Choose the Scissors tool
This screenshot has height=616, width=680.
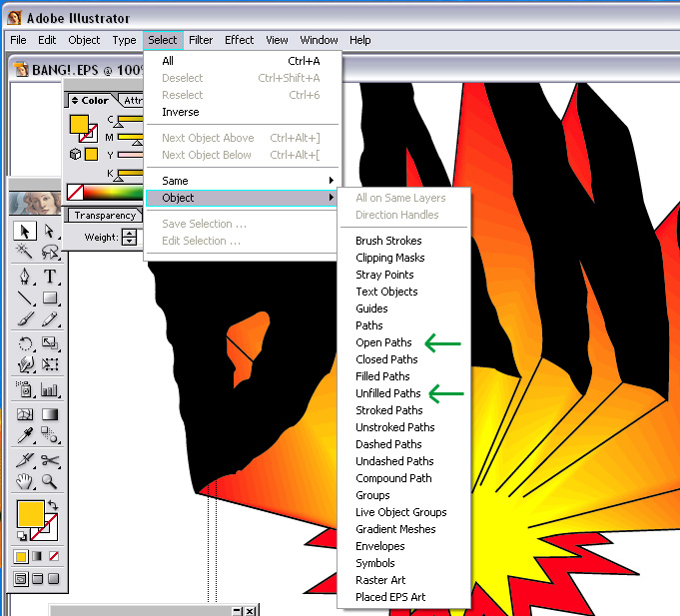click(50, 460)
